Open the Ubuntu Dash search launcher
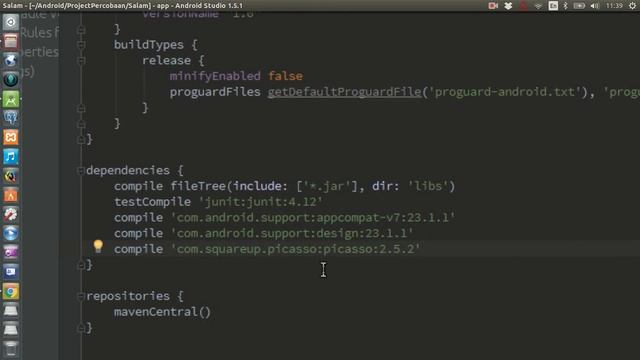640x360 pixels. tap(11, 22)
